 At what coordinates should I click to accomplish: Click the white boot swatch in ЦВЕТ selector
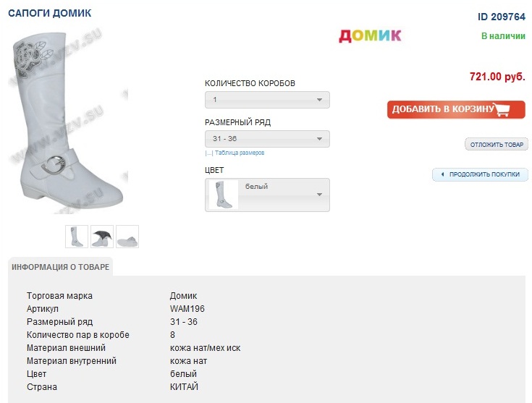[224, 195]
